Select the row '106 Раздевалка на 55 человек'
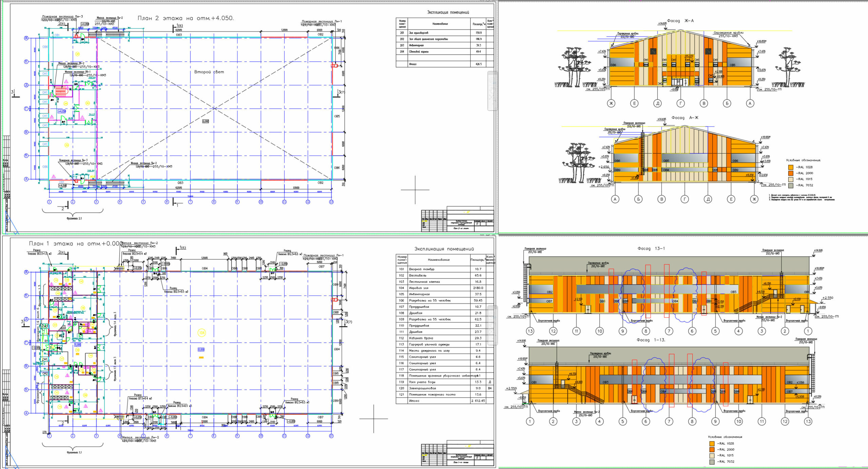868x469 pixels. [445, 300]
